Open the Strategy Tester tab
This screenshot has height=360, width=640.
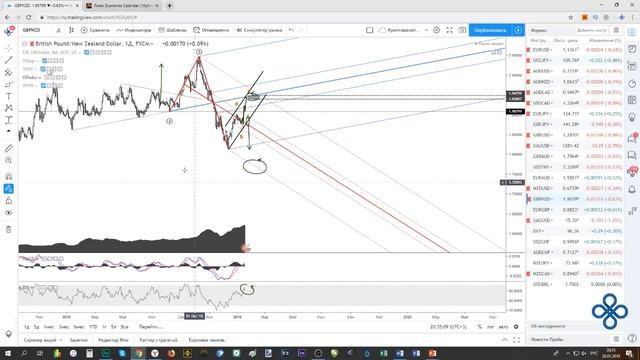158,340
